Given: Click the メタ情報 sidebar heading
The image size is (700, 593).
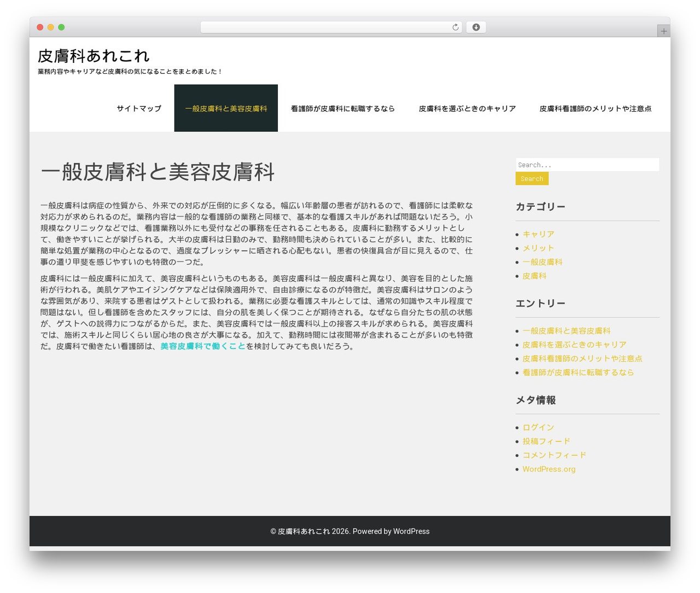Looking at the screenshot, I should click(x=535, y=400).
